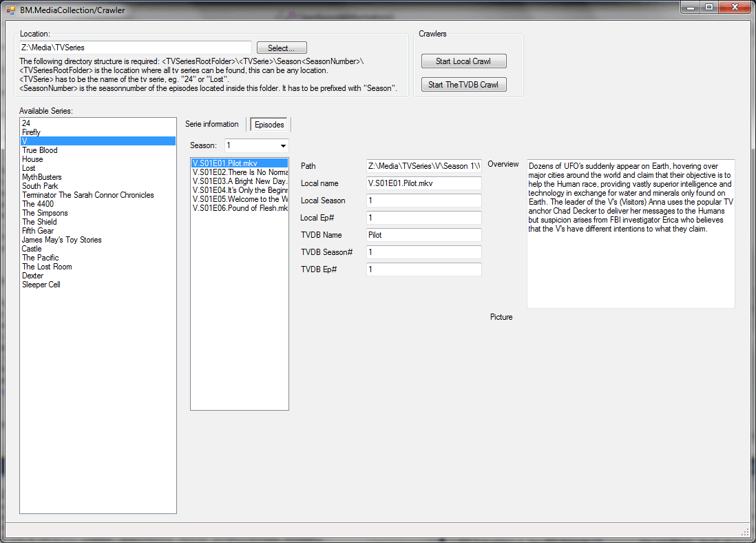Click the Location path input field
Screen dimensions: 756x543
(136, 48)
